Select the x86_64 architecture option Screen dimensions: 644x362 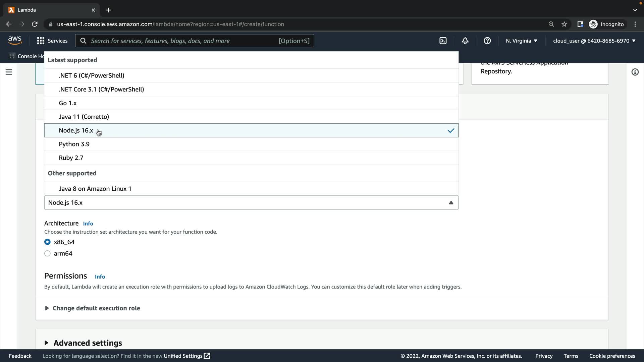point(48,242)
